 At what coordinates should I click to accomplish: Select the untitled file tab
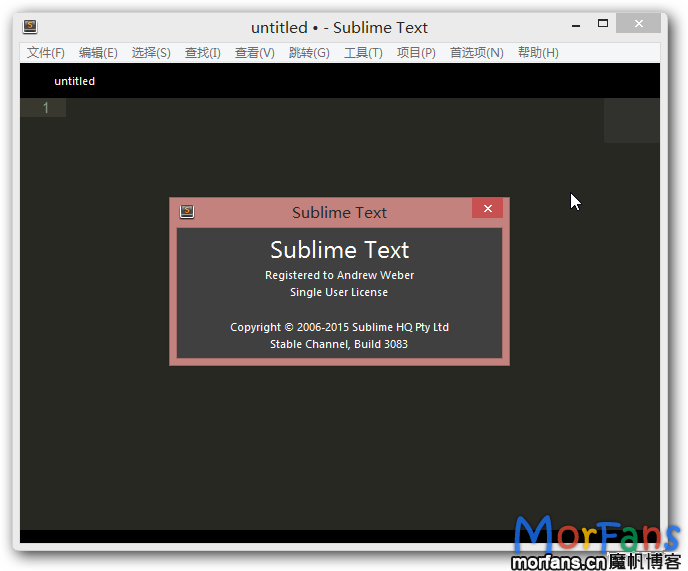click(x=75, y=81)
